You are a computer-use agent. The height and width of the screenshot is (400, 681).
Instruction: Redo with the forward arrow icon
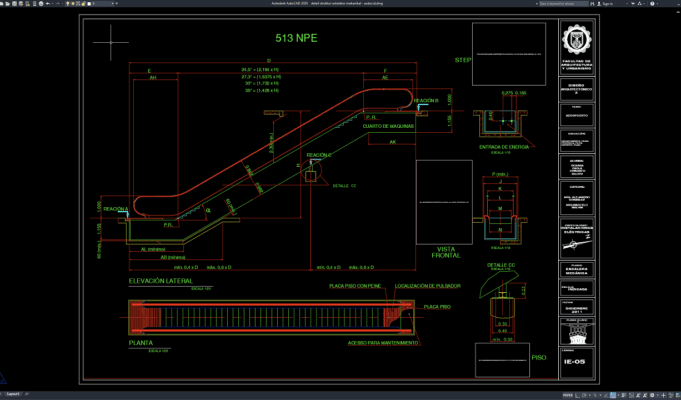pos(58,3)
